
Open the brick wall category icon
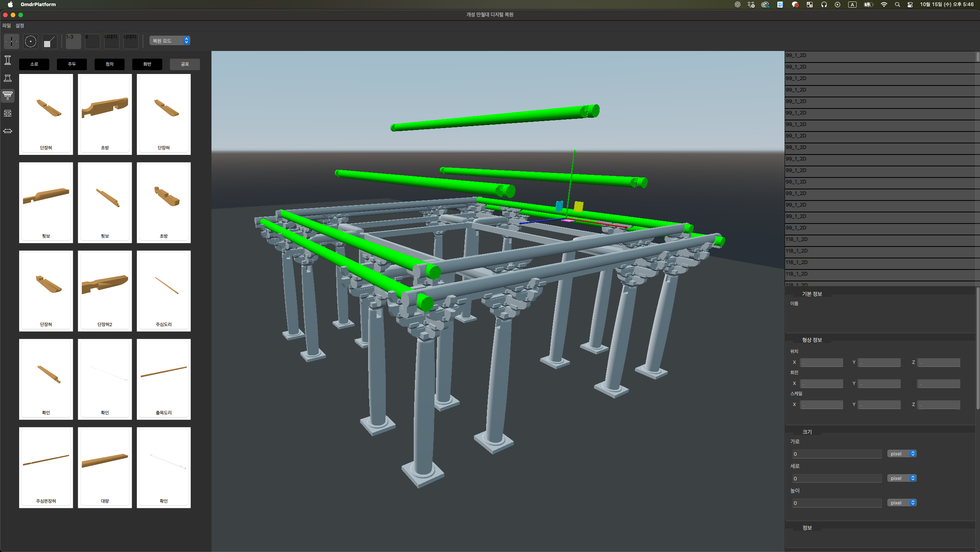pyautogui.click(x=8, y=113)
